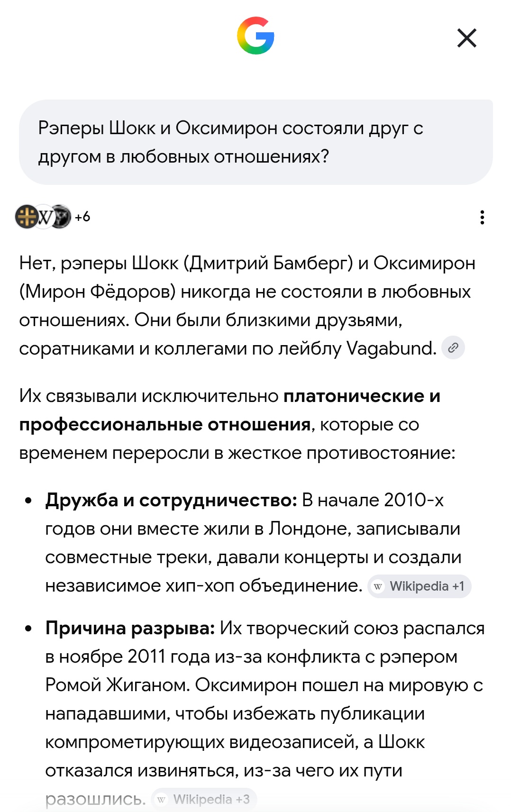Click the Дружба и сотрудничество heading
The width and height of the screenshot is (511, 812).
[171, 500]
